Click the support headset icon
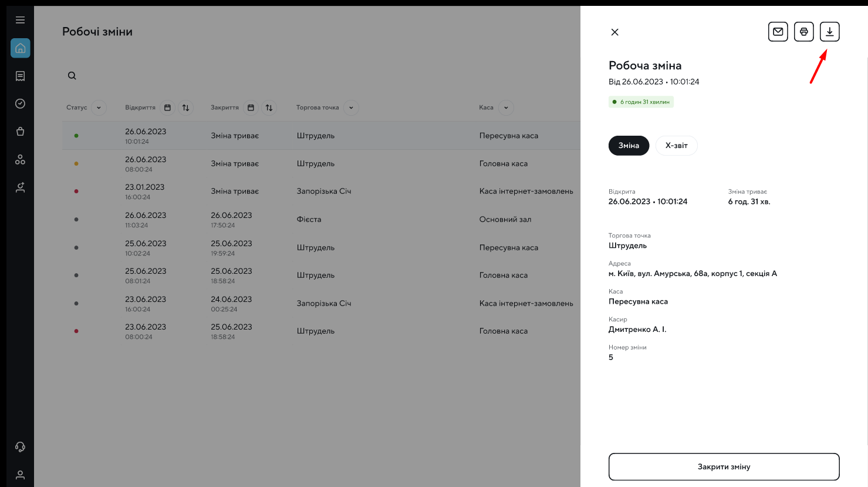This screenshot has width=868, height=487. (20, 447)
